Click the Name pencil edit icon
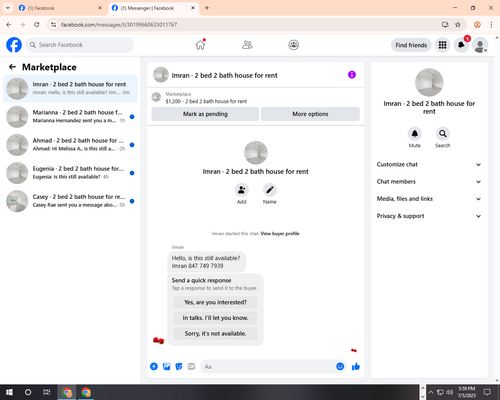 pyautogui.click(x=270, y=190)
